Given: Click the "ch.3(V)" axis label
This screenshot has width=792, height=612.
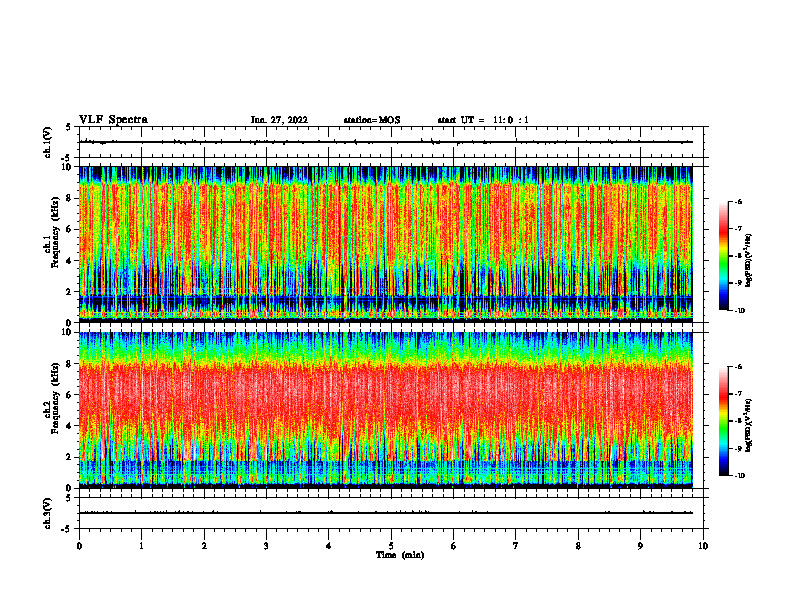Looking at the screenshot, I should 47,513.
